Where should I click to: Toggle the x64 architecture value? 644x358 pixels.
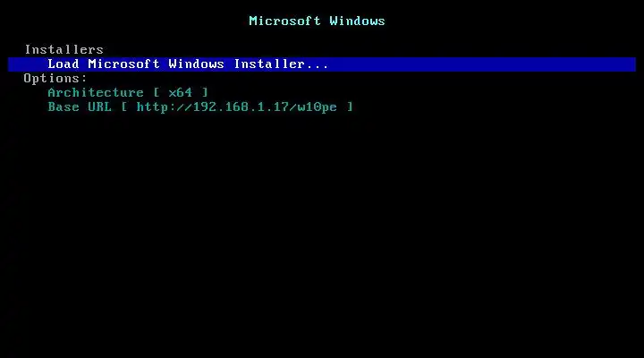181,92
